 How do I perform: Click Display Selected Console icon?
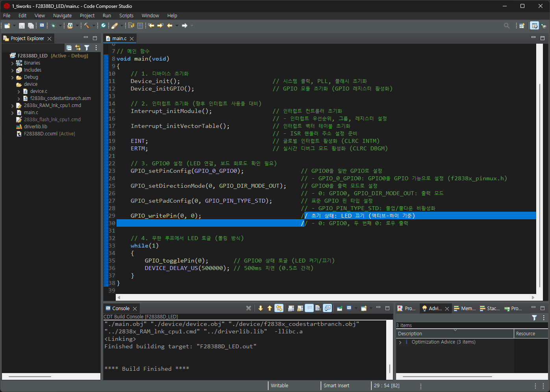(349, 308)
